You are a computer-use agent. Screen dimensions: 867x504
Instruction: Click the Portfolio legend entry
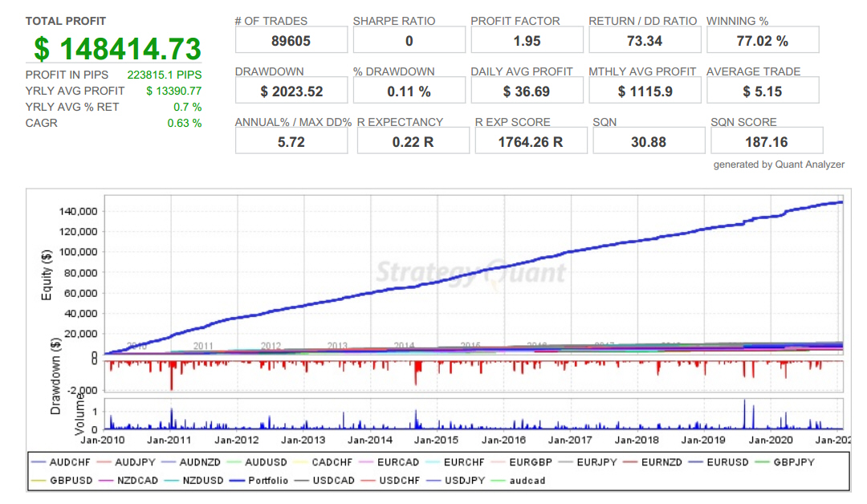(258, 481)
